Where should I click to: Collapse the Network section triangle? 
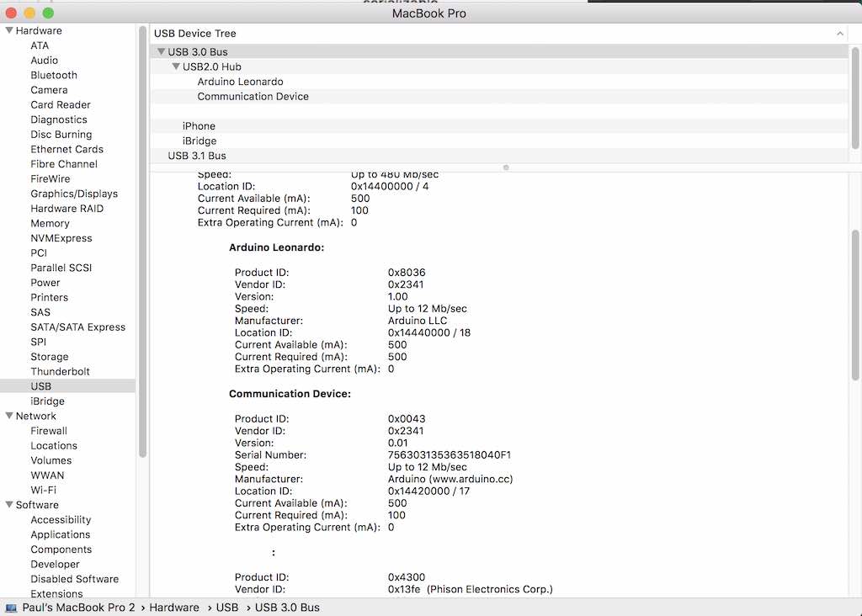click(x=8, y=416)
